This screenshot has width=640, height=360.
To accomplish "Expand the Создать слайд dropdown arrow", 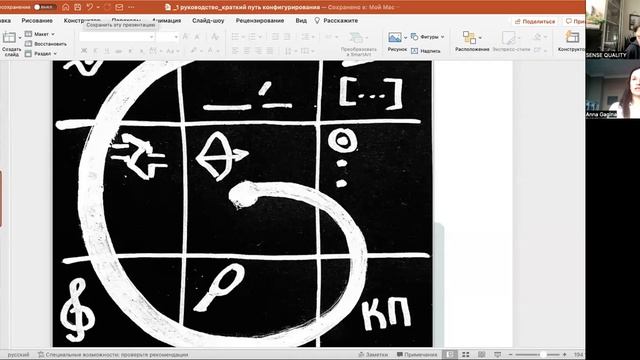I will click(x=20, y=38).
